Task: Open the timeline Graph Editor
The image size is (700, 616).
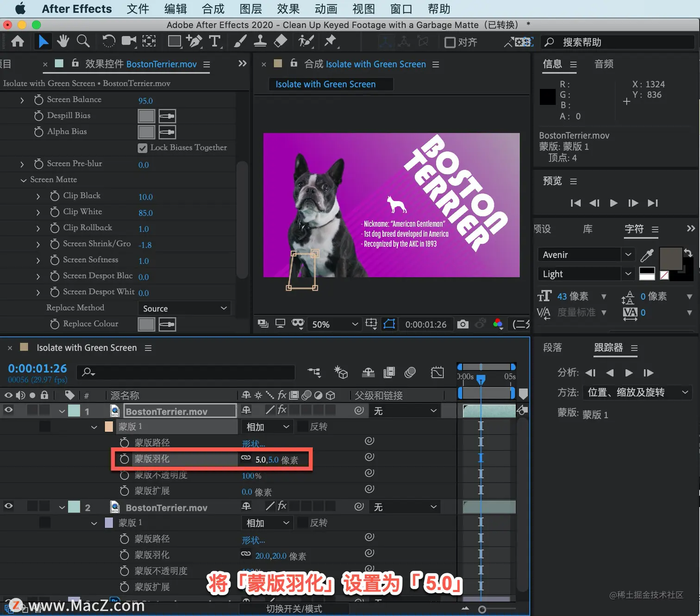Action: coord(437,372)
